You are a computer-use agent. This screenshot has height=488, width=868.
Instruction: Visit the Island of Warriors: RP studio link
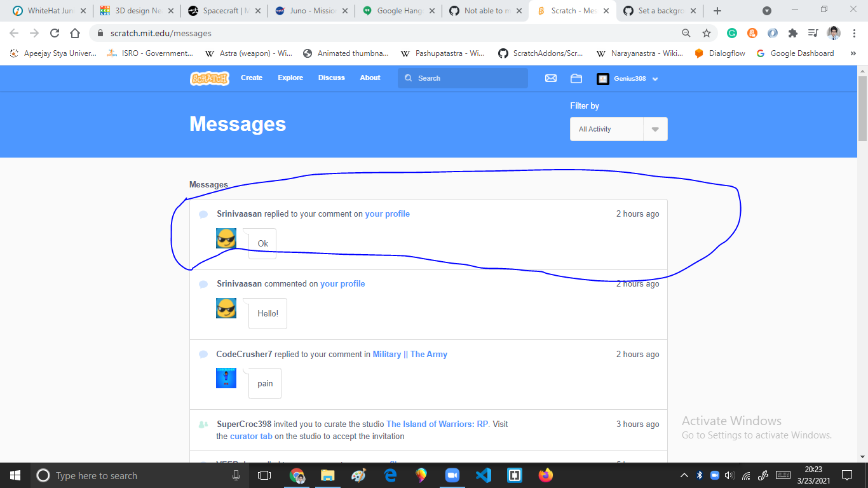(437, 424)
